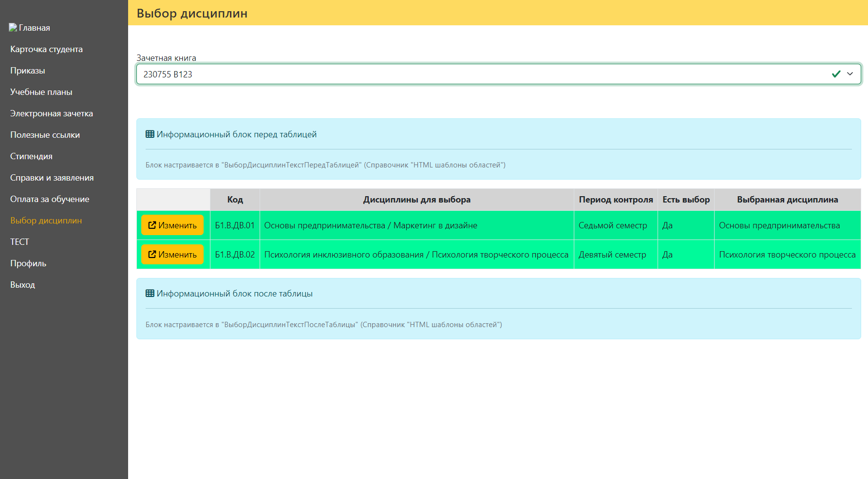Click the edit icon in the Б1.В.ДВ.02 row
The height and width of the screenshot is (479, 868).
tap(152, 255)
